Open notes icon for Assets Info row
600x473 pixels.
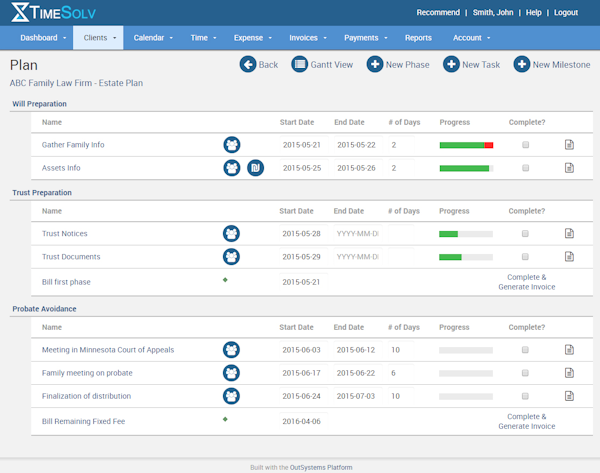[x=569, y=168]
